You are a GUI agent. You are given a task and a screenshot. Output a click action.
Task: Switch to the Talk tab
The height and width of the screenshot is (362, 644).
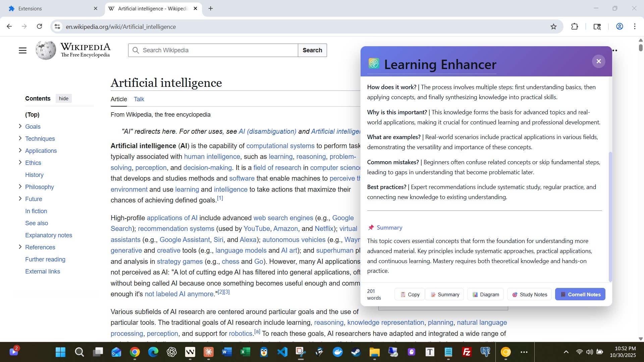click(139, 99)
